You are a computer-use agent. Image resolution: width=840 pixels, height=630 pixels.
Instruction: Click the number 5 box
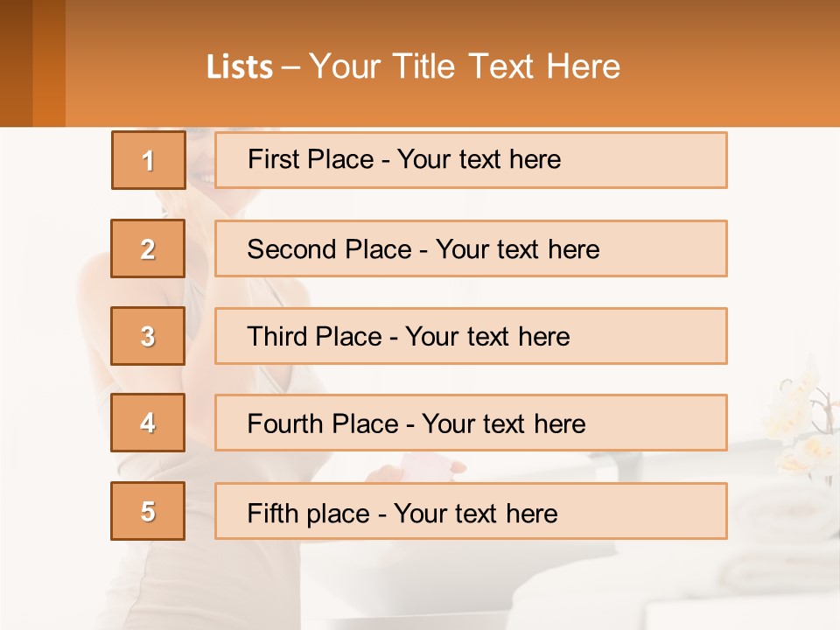point(148,511)
